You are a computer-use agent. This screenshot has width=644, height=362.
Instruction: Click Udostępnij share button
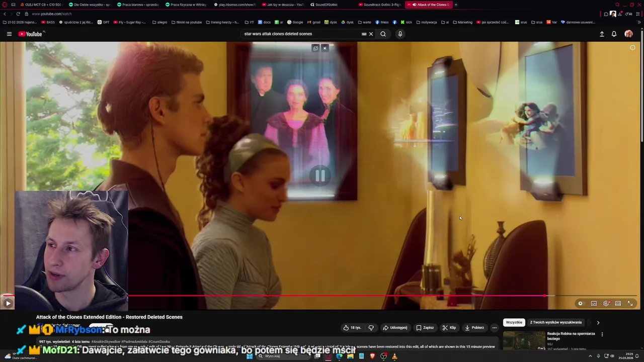[x=395, y=327]
